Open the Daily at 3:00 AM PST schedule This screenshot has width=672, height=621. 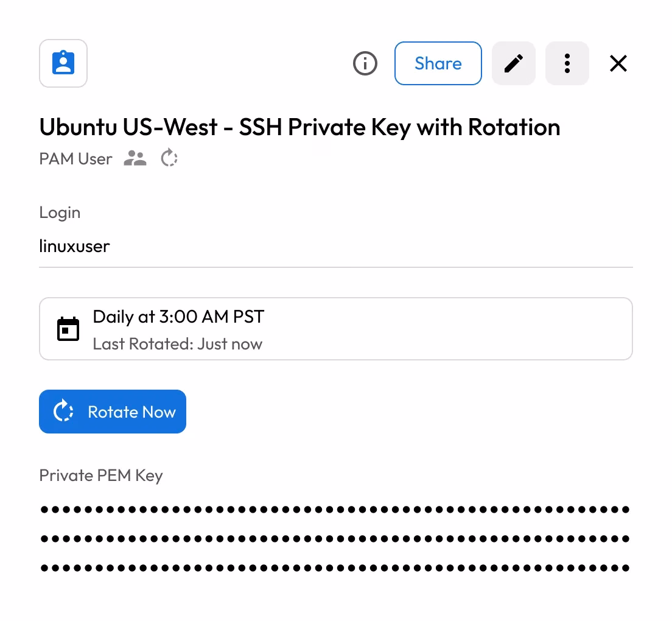178,317
